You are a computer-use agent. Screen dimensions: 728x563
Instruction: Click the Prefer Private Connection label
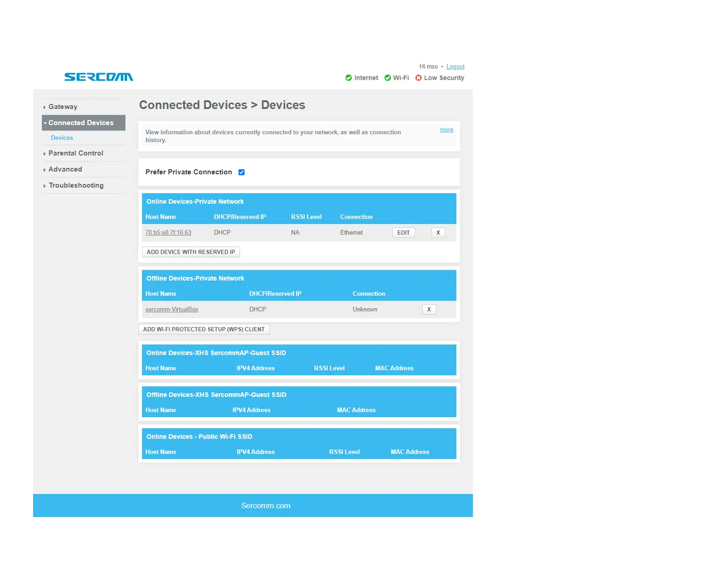coord(189,172)
